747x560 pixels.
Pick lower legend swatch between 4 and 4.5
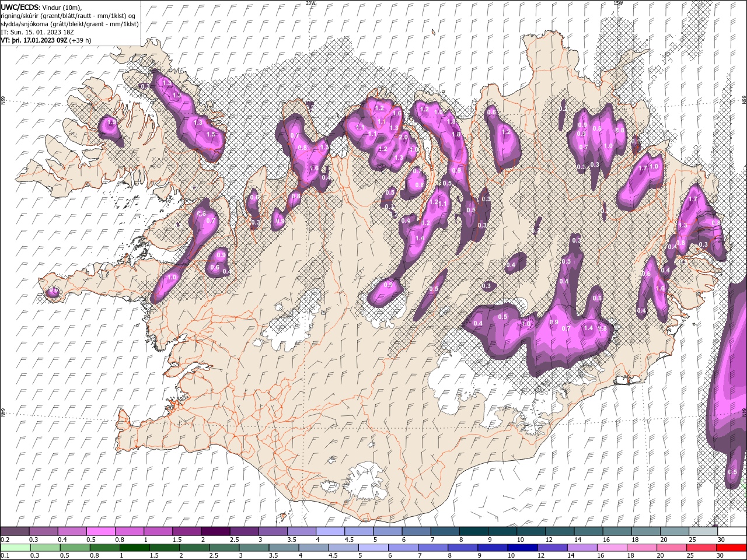click(314, 548)
